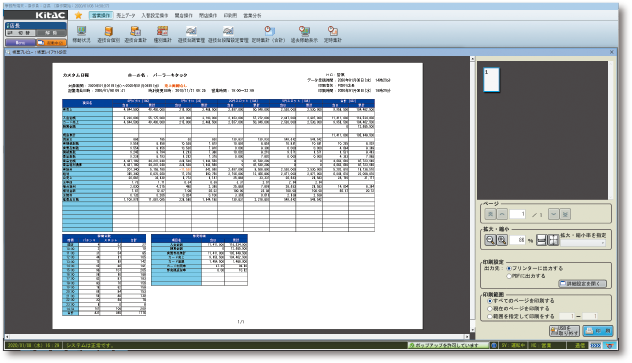
Task: Go to next page
Action: pyautogui.click(x=553, y=214)
